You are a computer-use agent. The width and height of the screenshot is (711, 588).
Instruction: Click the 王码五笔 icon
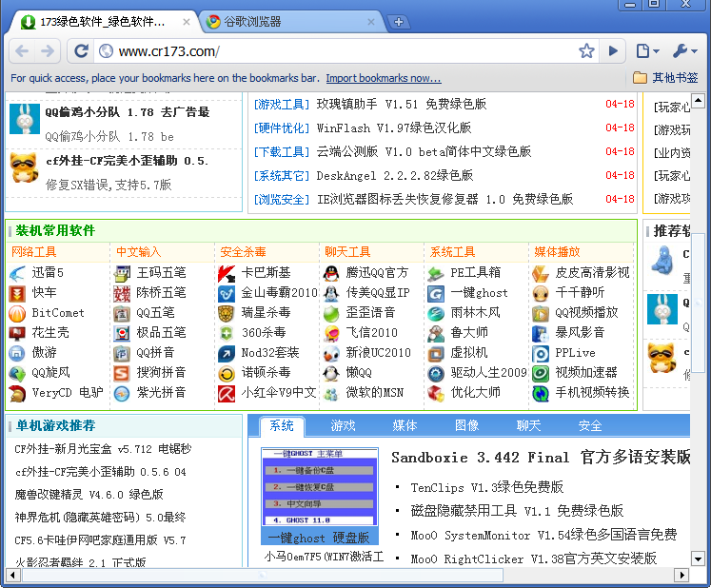point(122,273)
